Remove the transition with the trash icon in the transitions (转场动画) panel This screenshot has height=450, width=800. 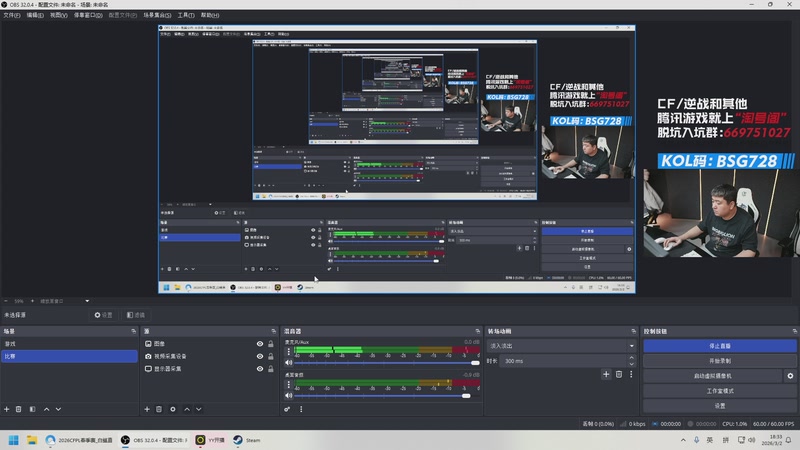pyautogui.click(x=619, y=374)
